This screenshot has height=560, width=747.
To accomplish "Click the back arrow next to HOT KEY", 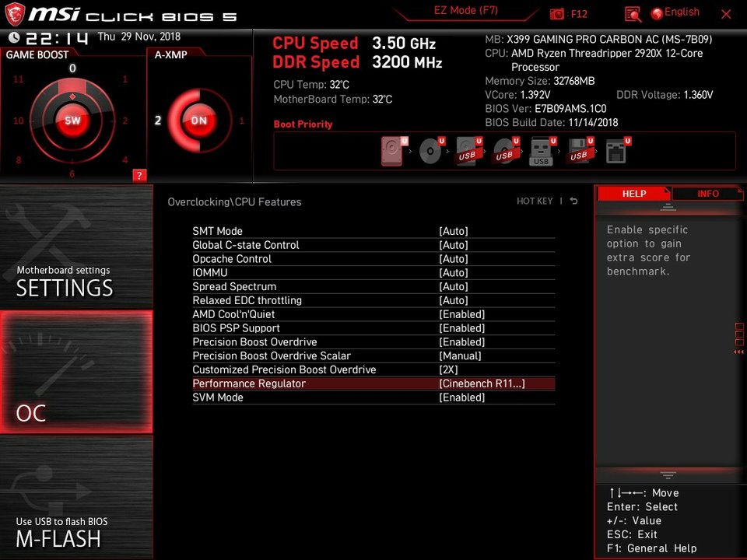I will [x=574, y=201].
